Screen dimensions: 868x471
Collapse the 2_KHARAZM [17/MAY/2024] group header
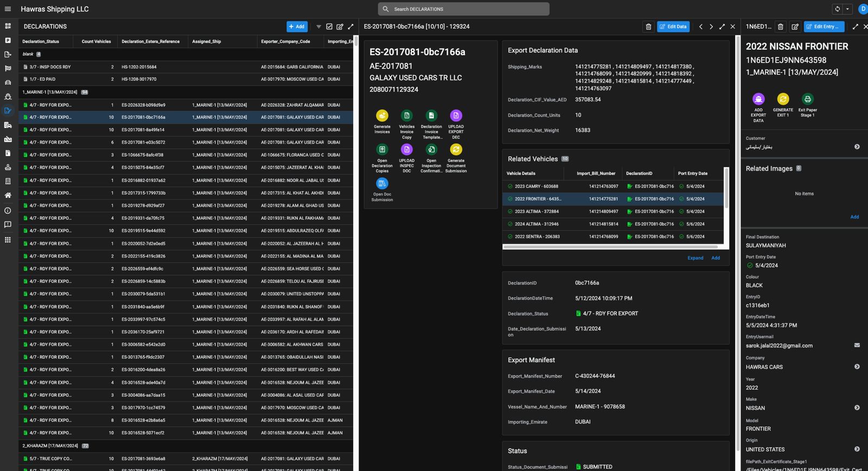tap(186, 446)
